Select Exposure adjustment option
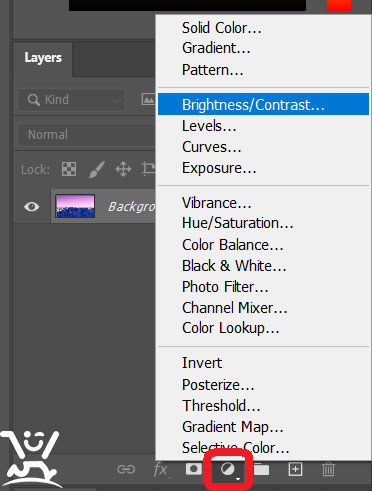Viewport: 372px width, 491px height. pyautogui.click(x=263, y=168)
